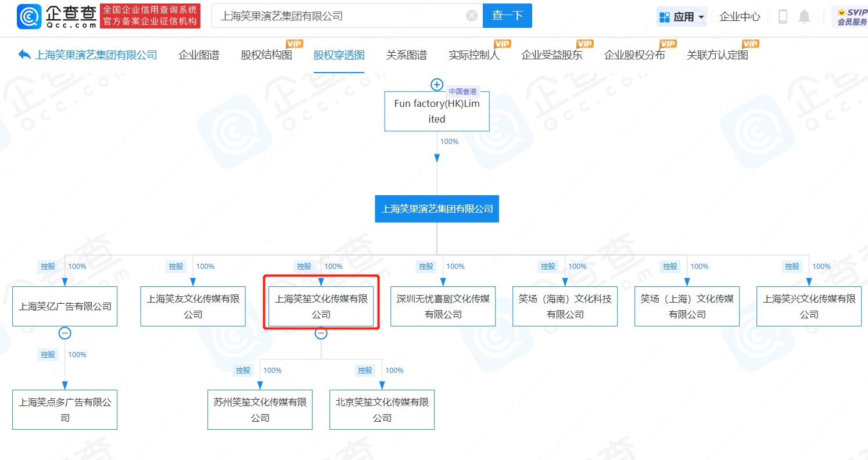Click 控股 tag above 北京笑笙文化传媒有限公司
This screenshot has width=868, height=460.
[365, 371]
